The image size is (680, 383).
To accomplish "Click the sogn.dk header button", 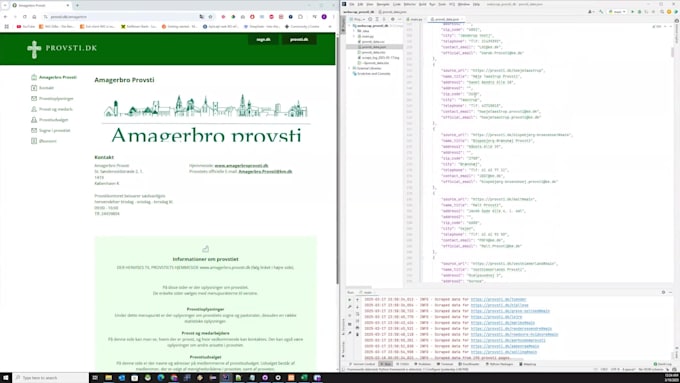I will click(263, 39).
